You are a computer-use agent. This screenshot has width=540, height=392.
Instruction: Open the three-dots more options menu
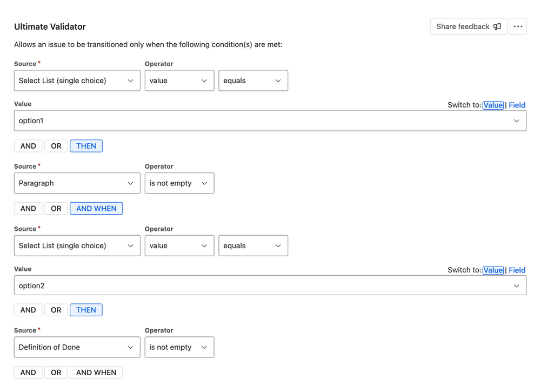(518, 26)
